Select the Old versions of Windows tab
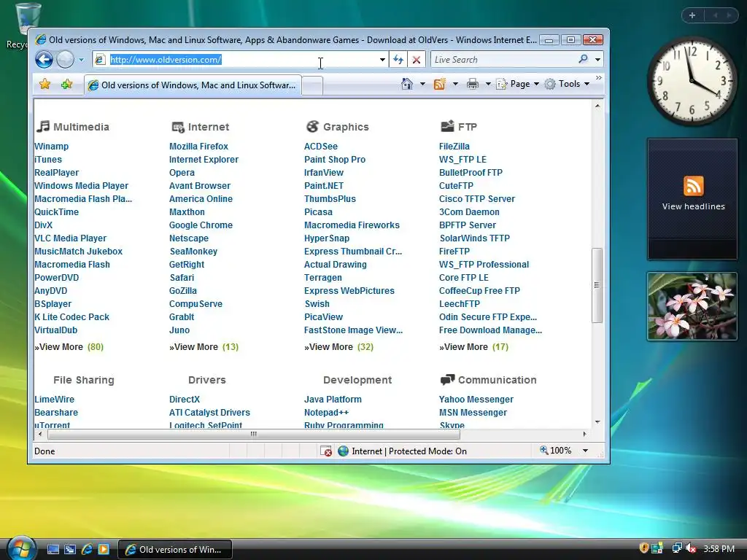The width and height of the screenshot is (747, 560). pos(193,85)
